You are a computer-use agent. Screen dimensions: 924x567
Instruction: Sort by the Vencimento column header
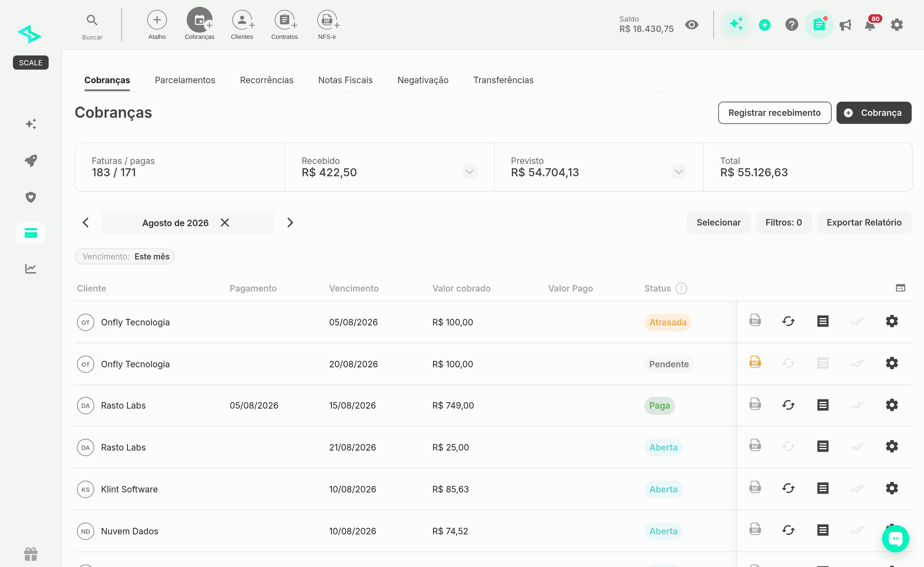pos(354,288)
